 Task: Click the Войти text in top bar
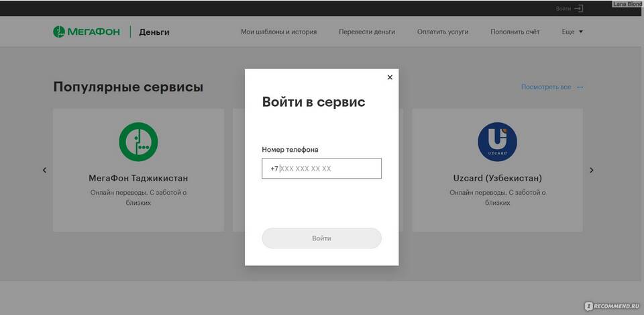[563, 9]
